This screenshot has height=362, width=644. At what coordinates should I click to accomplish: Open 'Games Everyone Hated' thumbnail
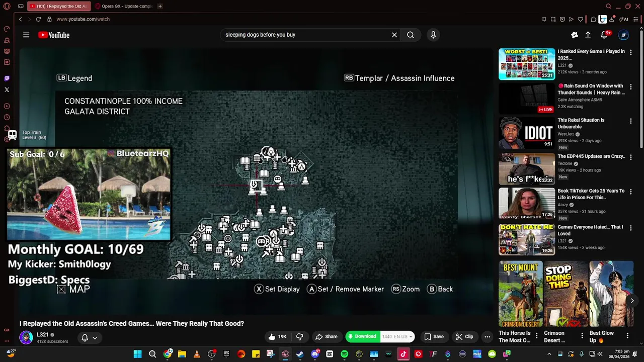click(527, 240)
